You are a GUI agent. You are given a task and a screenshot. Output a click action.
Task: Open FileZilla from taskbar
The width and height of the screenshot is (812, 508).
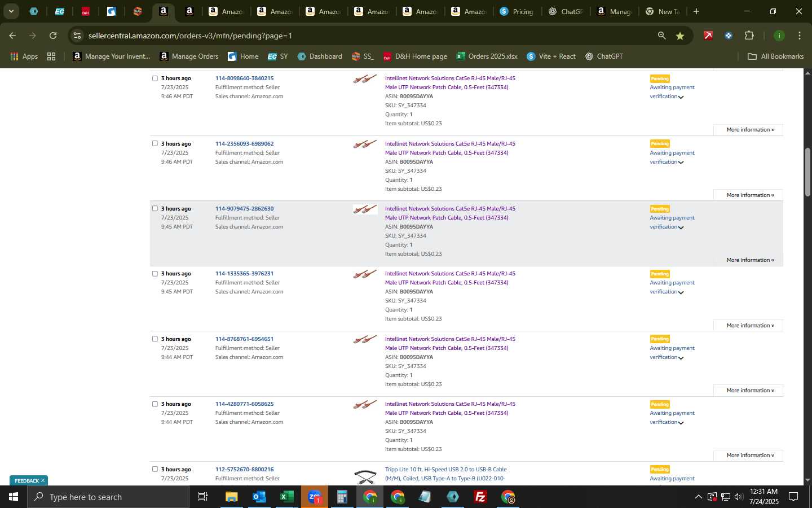pos(480,497)
